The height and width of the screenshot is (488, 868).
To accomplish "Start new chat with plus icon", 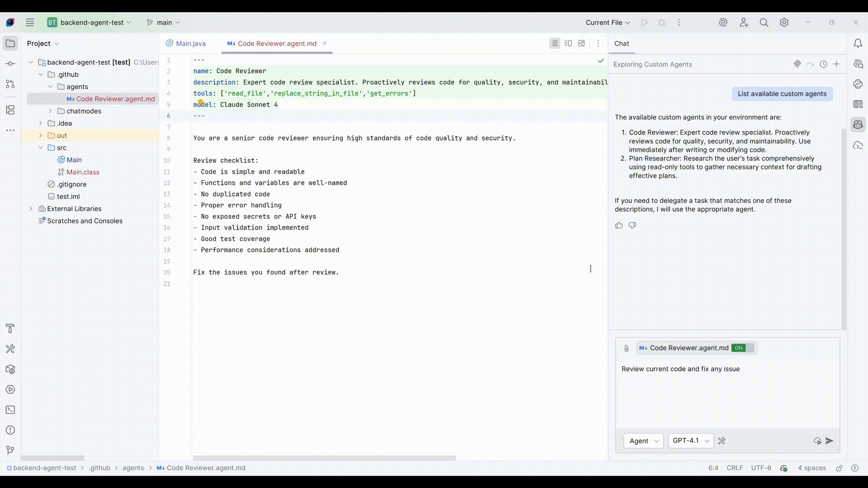I will click(x=836, y=64).
